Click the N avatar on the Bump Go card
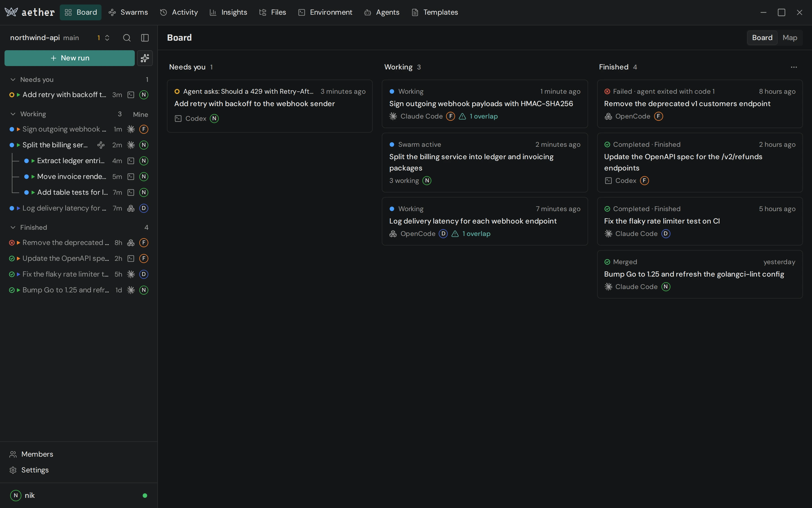812x508 pixels. (x=666, y=286)
